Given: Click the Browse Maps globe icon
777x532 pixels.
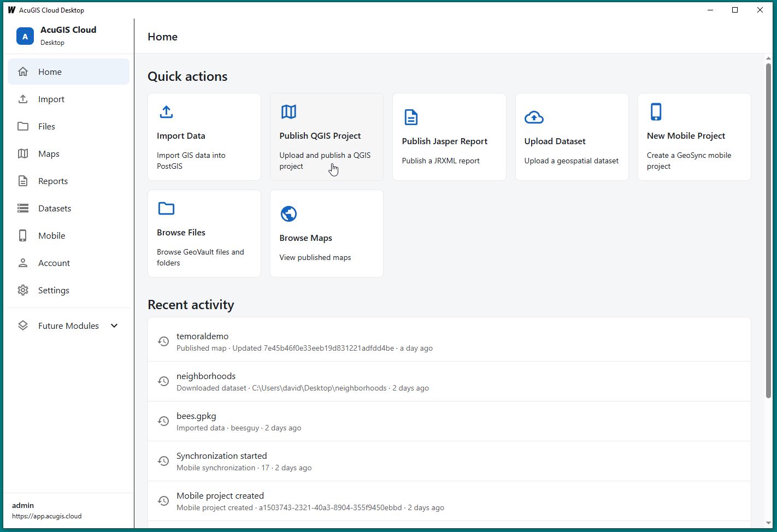Looking at the screenshot, I should (x=289, y=214).
